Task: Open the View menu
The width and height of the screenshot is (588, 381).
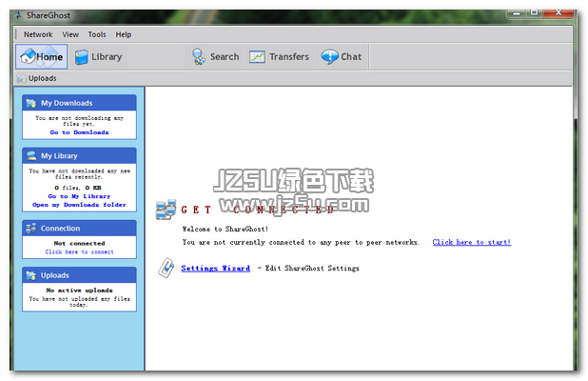Action: click(70, 34)
